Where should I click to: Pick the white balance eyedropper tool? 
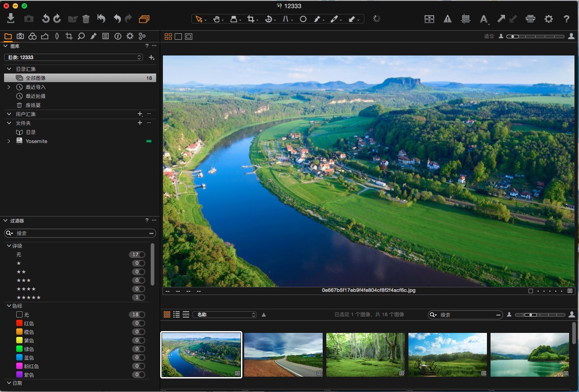(334, 19)
